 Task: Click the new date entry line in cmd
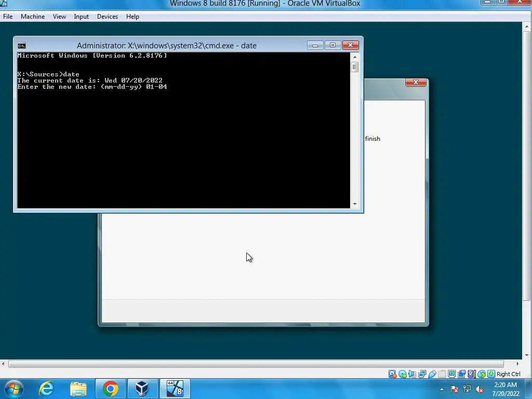click(x=92, y=87)
